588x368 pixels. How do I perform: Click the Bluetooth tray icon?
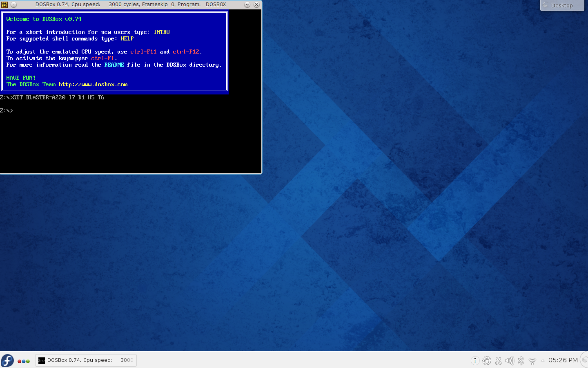[x=521, y=361]
